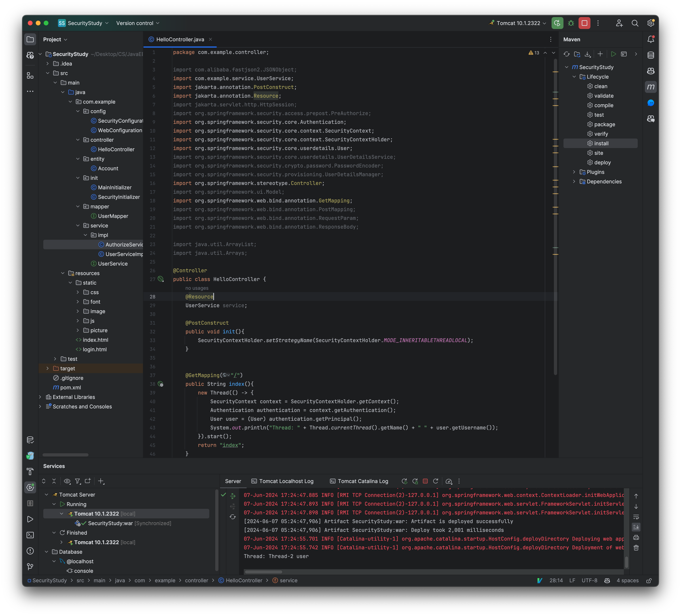
Task: Start debugging via the bug icon
Action: point(571,23)
